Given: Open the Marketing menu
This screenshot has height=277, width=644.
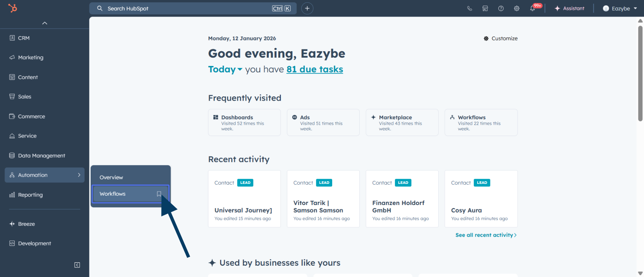Looking at the screenshot, I should click(x=45, y=58).
